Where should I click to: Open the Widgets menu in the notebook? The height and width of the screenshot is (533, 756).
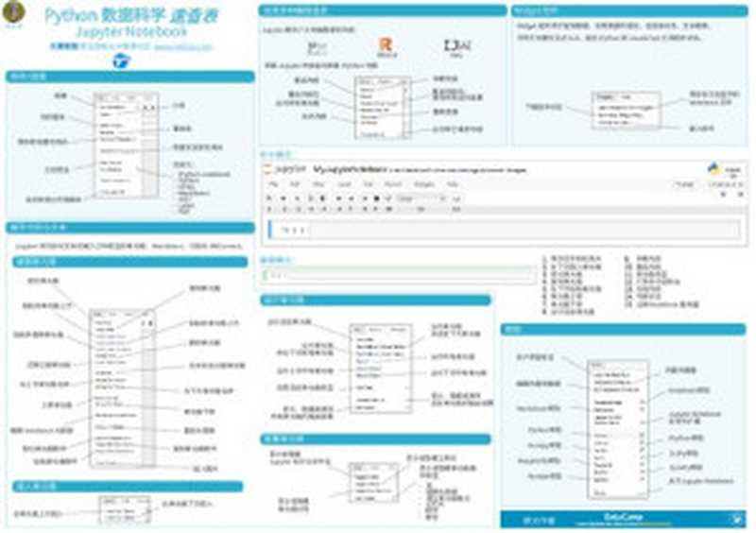pyautogui.click(x=424, y=184)
